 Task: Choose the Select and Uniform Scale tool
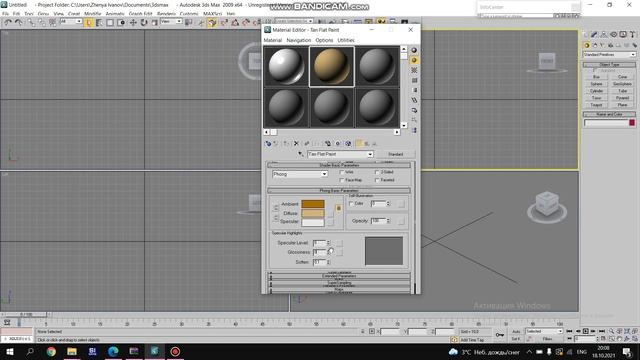tap(154, 23)
